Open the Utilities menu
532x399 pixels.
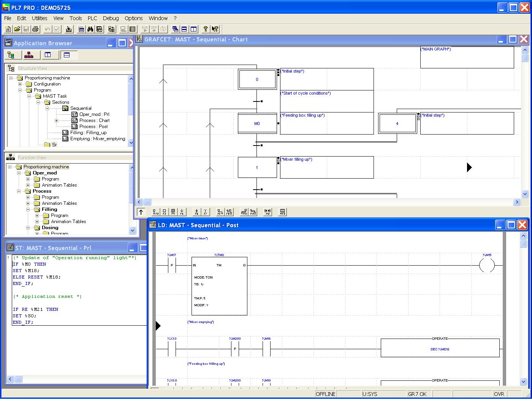pos(40,18)
